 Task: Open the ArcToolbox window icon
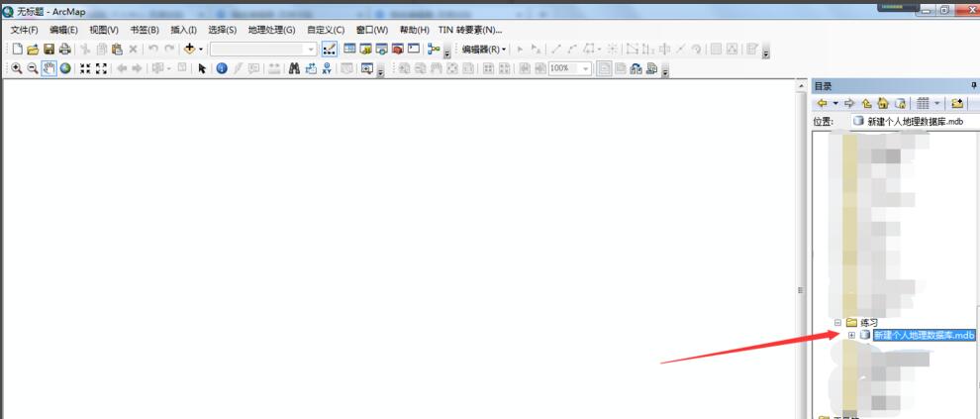coord(397,49)
